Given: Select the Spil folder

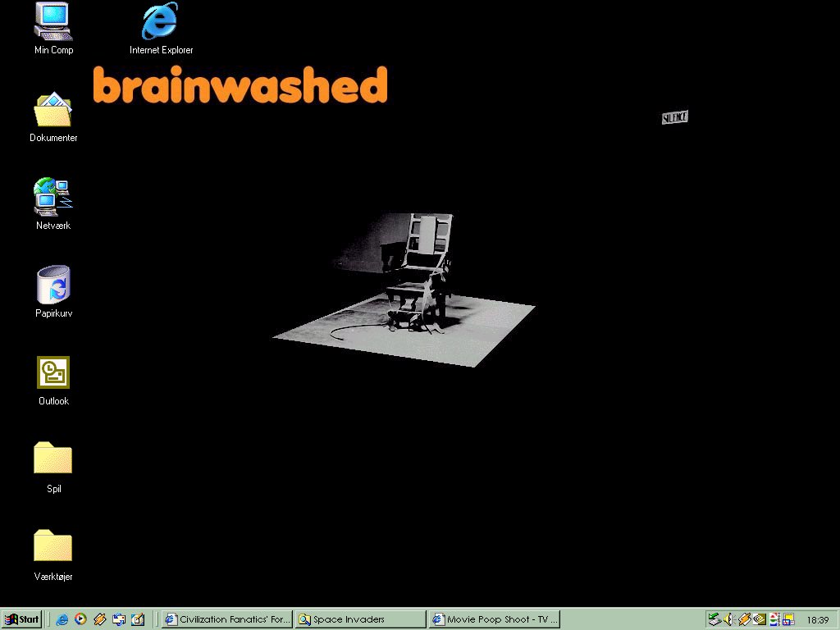Looking at the screenshot, I should [x=53, y=467].
